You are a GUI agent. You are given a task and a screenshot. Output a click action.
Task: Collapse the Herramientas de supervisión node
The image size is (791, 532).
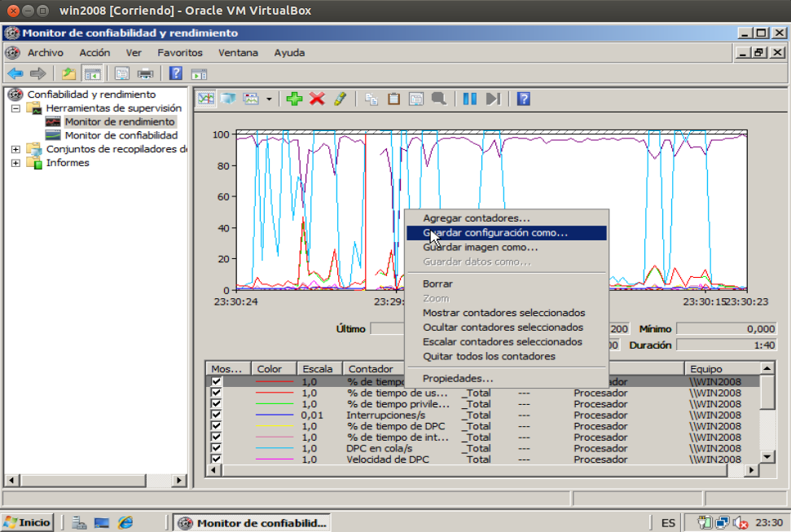[15, 108]
